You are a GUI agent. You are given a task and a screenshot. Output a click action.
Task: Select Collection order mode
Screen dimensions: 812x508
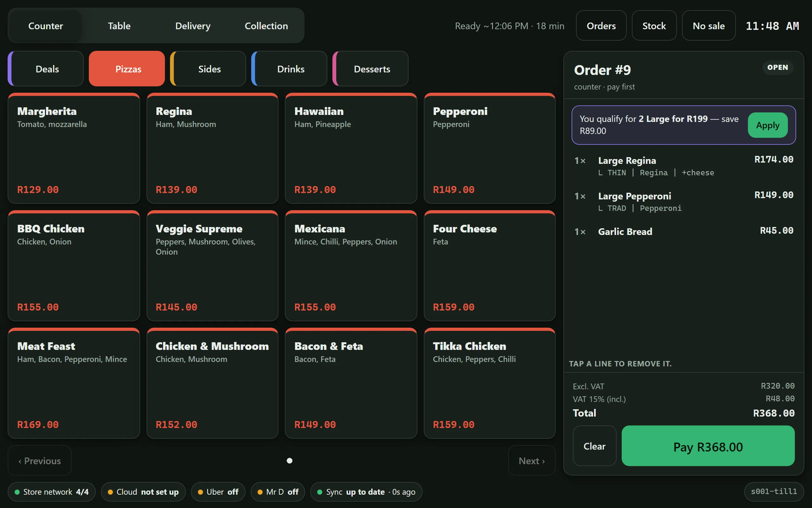click(x=266, y=26)
